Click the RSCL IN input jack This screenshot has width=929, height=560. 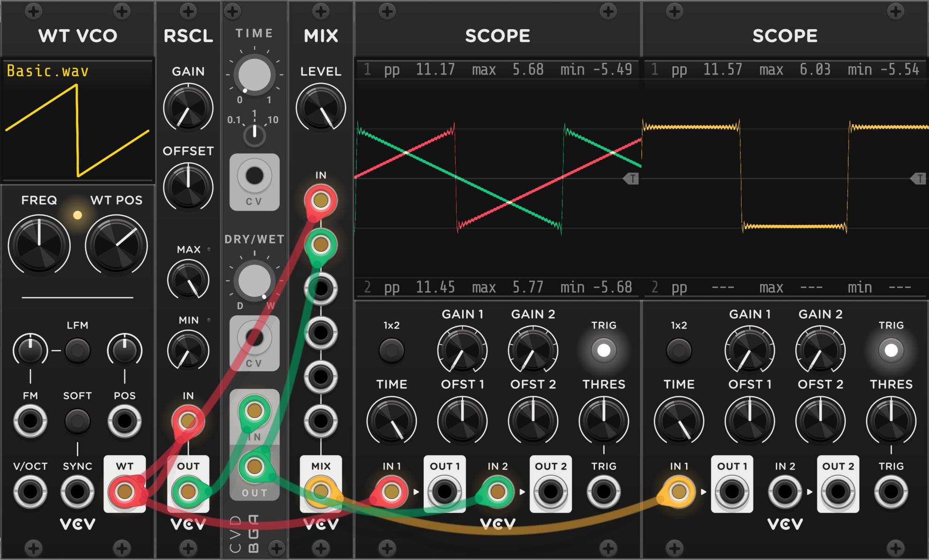188,421
